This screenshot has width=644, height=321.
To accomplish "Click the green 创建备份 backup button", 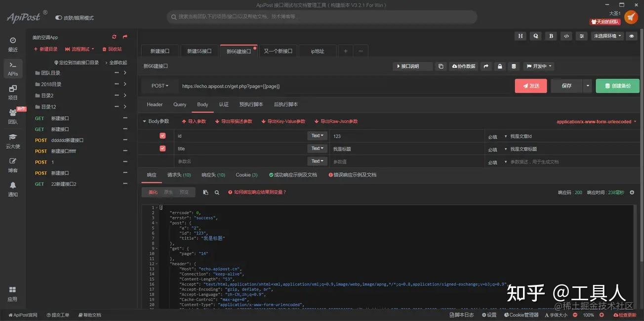I will pos(619,85).
